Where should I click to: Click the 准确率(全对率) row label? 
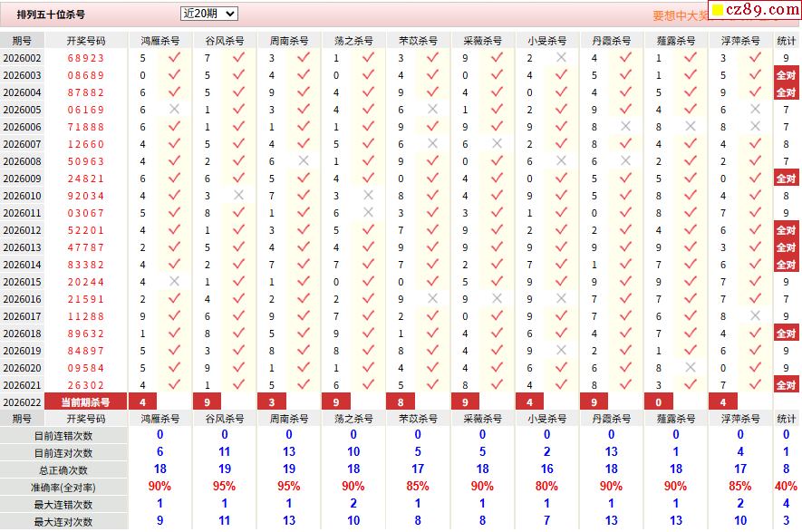[63, 488]
